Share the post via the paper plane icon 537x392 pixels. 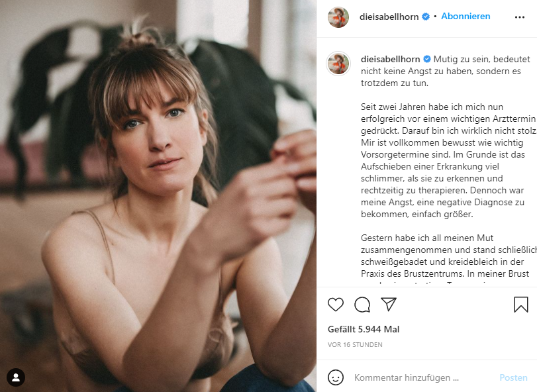(x=389, y=305)
